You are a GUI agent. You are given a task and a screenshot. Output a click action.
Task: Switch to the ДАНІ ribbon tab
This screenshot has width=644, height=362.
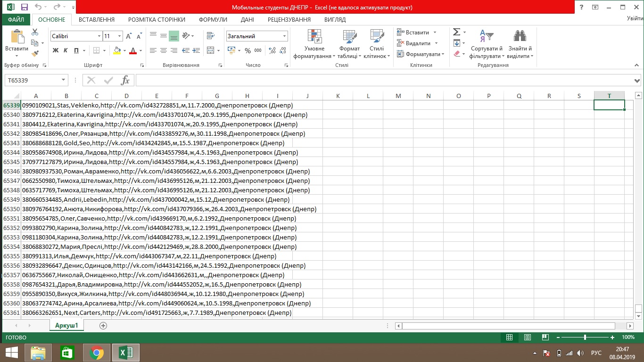(248, 20)
